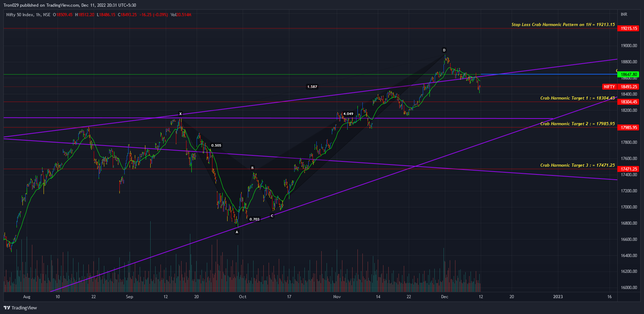
Task: Click the red NIFTY symbol tag
Action: [609, 87]
